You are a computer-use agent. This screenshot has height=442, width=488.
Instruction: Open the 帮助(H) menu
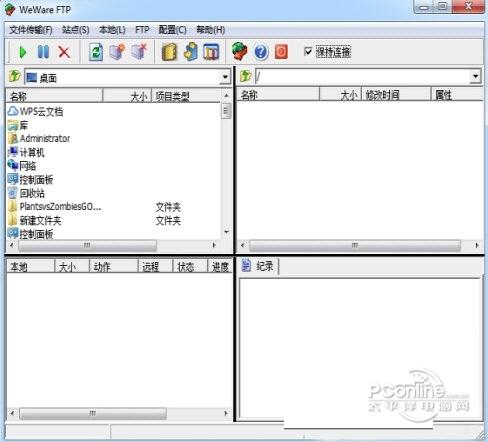pyautogui.click(x=211, y=30)
